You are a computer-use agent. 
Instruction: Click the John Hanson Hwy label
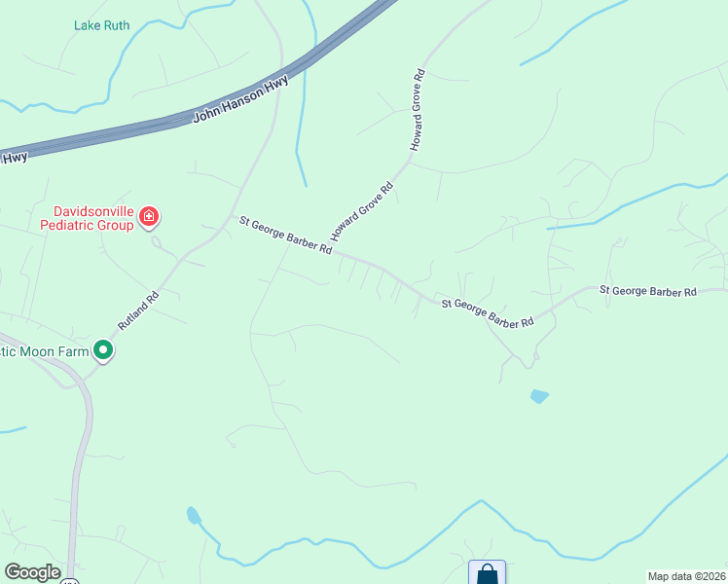[241, 99]
